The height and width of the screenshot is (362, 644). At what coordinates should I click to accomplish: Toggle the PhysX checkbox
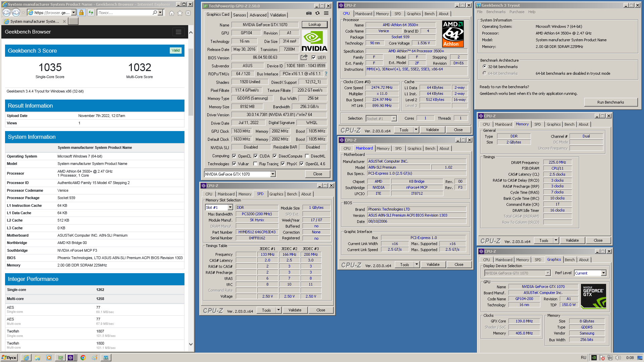tap(283, 164)
